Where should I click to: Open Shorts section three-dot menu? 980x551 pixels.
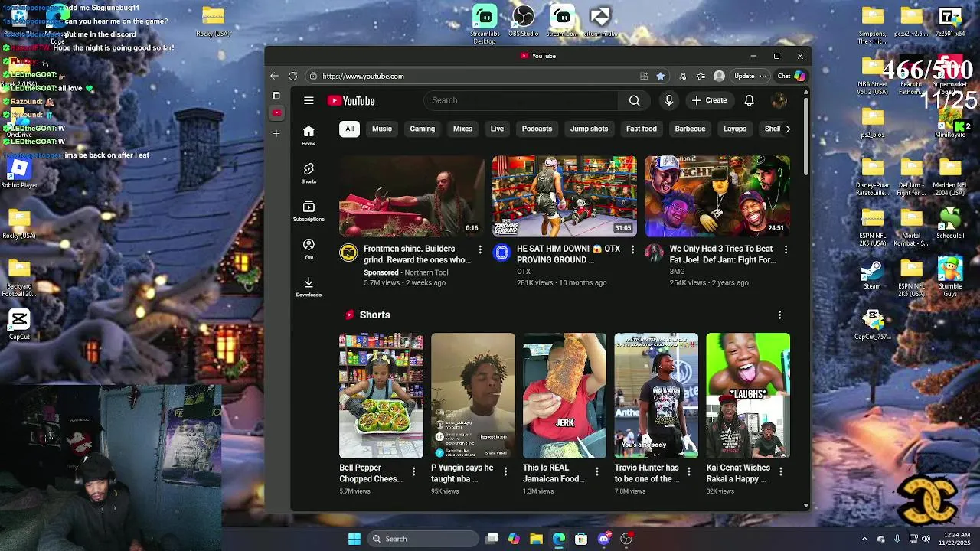click(779, 315)
